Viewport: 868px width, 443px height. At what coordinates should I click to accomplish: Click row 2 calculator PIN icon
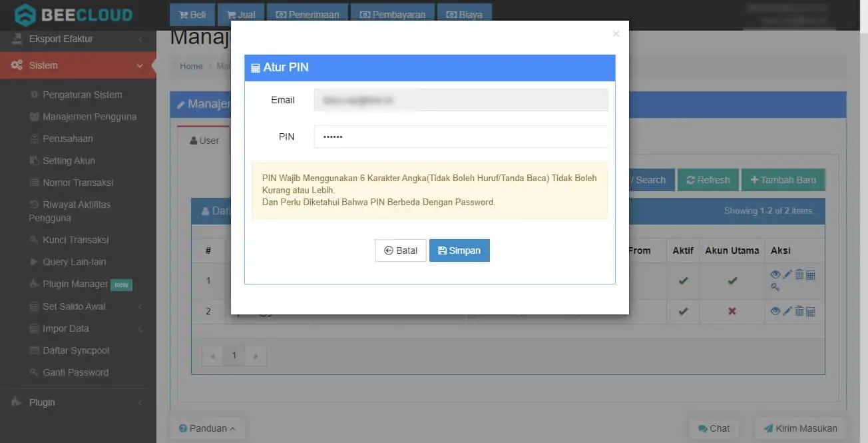click(x=810, y=311)
